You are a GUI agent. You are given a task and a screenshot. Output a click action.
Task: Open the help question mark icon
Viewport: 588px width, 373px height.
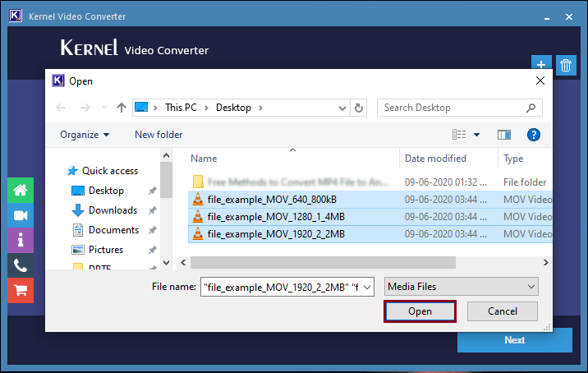click(x=533, y=135)
